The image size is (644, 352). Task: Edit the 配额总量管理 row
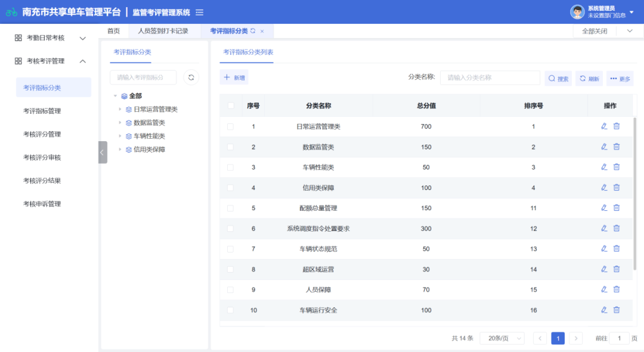[603, 208]
